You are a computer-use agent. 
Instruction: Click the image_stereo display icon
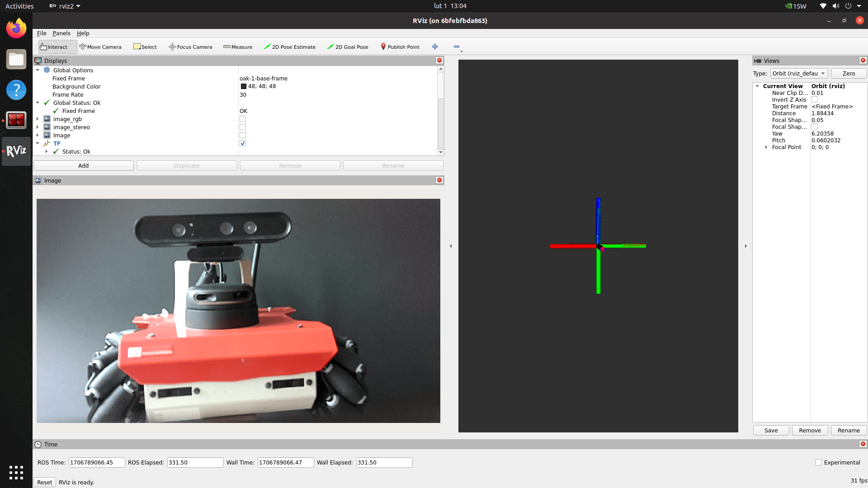[x=47, y=127]
